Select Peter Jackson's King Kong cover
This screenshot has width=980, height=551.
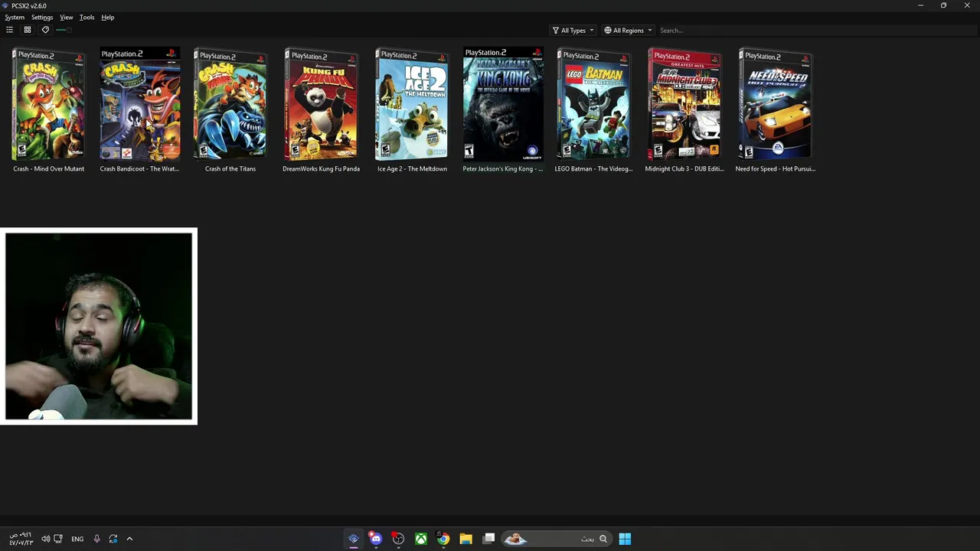pyautogui.click(x=503, y=104)
